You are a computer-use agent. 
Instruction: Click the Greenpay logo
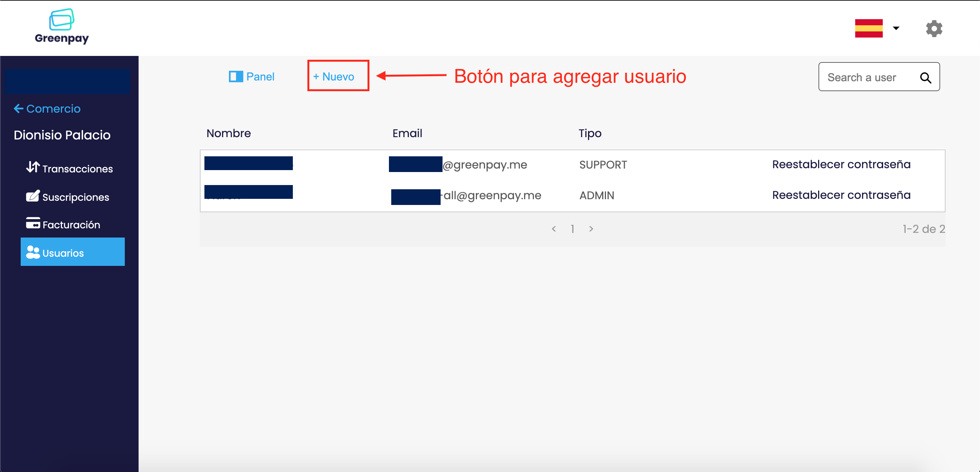pyautogui.click(x=62, y=26)
